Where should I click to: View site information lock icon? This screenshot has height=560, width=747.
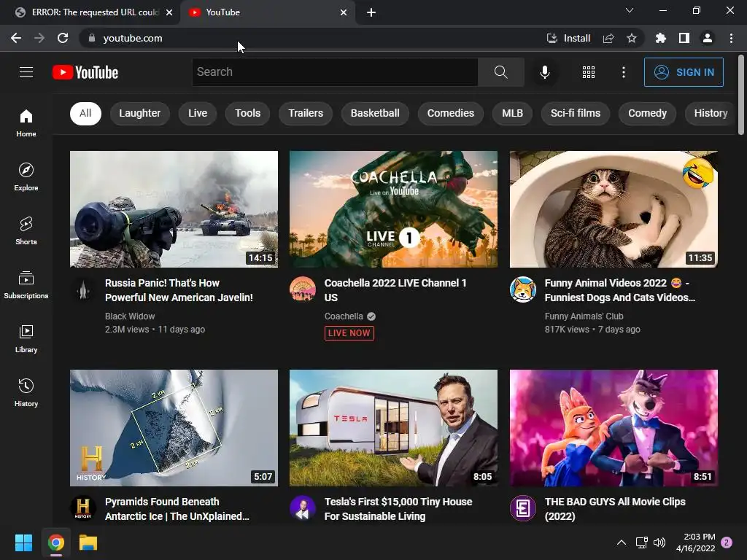tap(92, 38)
